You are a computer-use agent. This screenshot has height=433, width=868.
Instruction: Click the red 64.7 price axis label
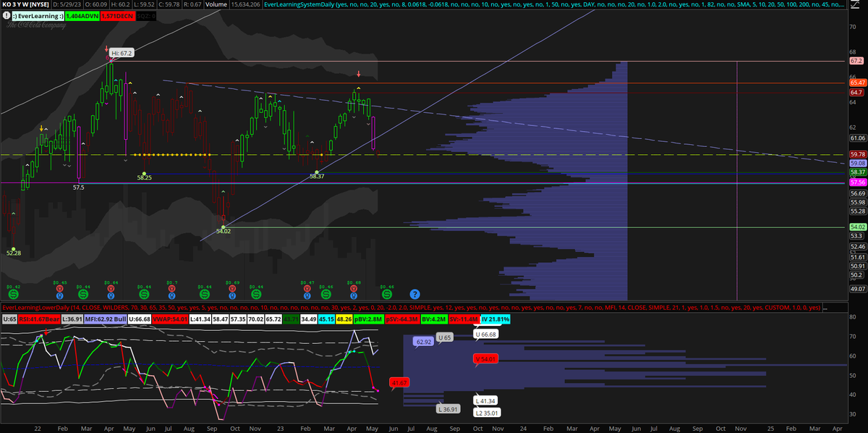coord(857,92)
